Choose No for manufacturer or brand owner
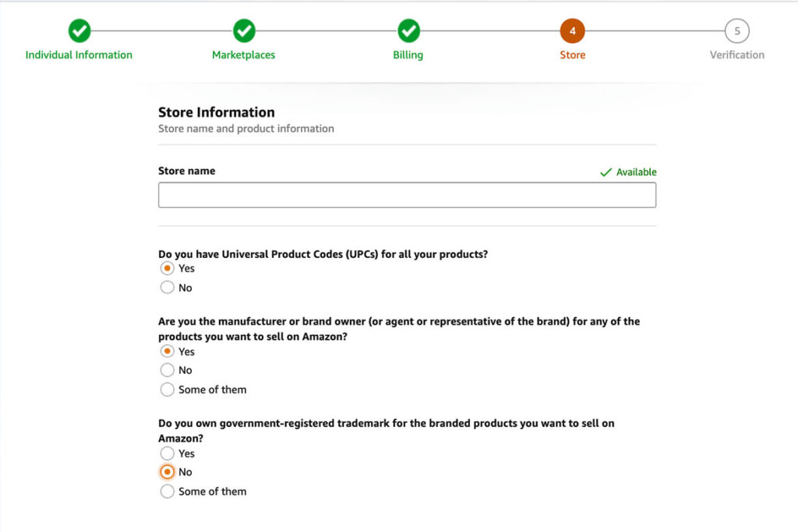The image size is (798, 532). [167, 370]
